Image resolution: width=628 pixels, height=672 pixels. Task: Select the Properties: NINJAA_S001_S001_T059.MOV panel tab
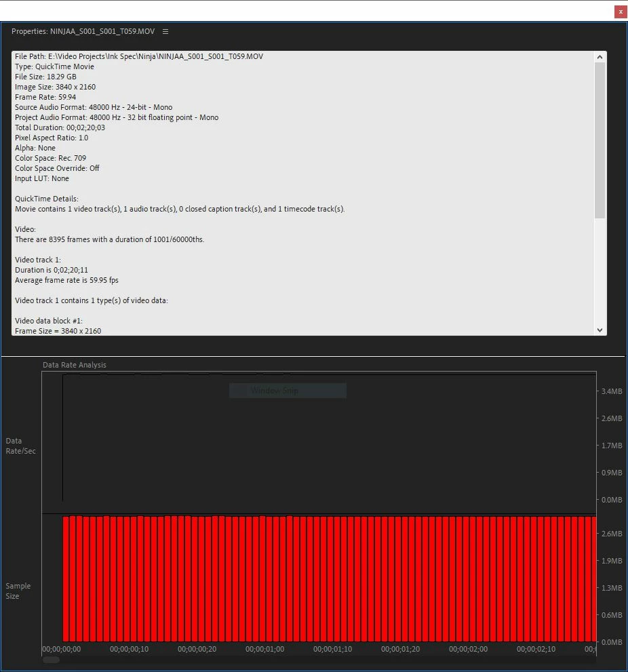point(83,31)
